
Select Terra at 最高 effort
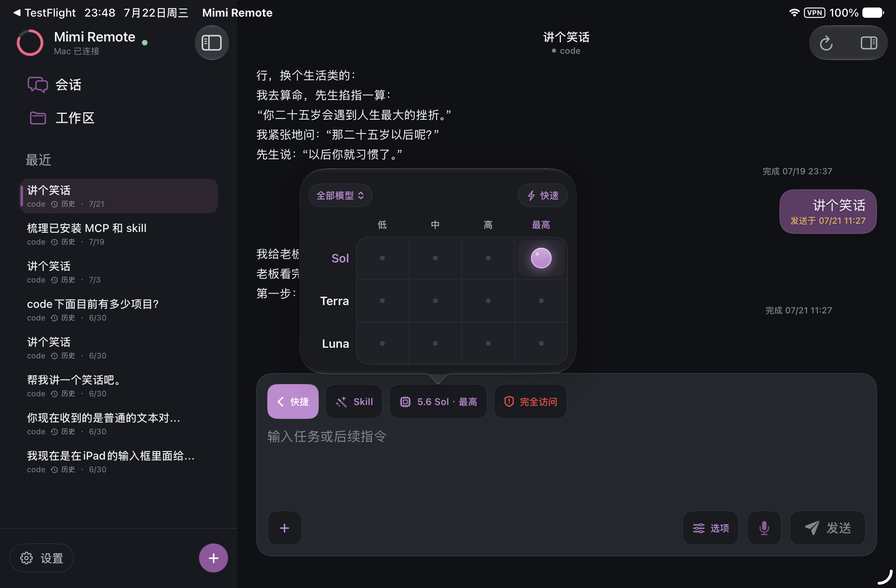tap(541, 301)
